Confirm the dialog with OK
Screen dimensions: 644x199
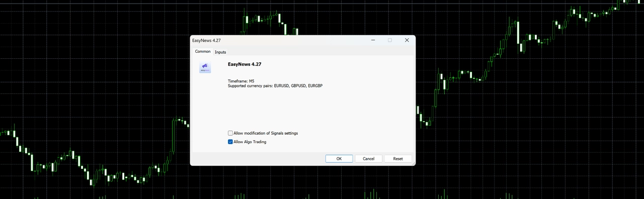coord(339,158)
